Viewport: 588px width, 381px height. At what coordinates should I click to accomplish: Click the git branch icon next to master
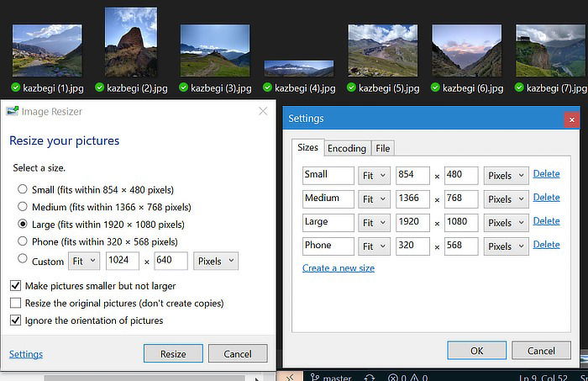click(315, 378)
